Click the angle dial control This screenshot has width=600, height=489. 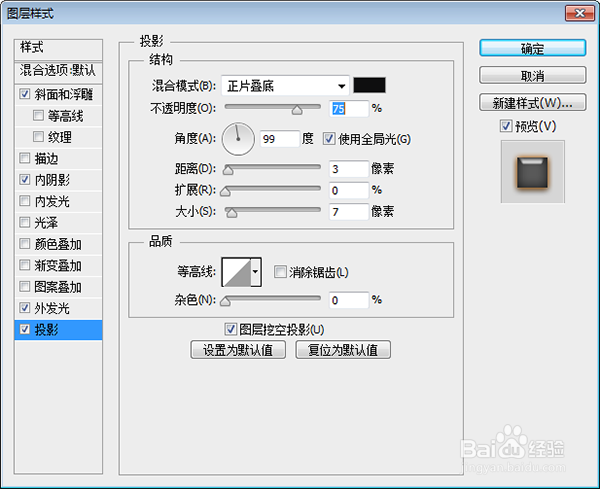pos(238,139)
